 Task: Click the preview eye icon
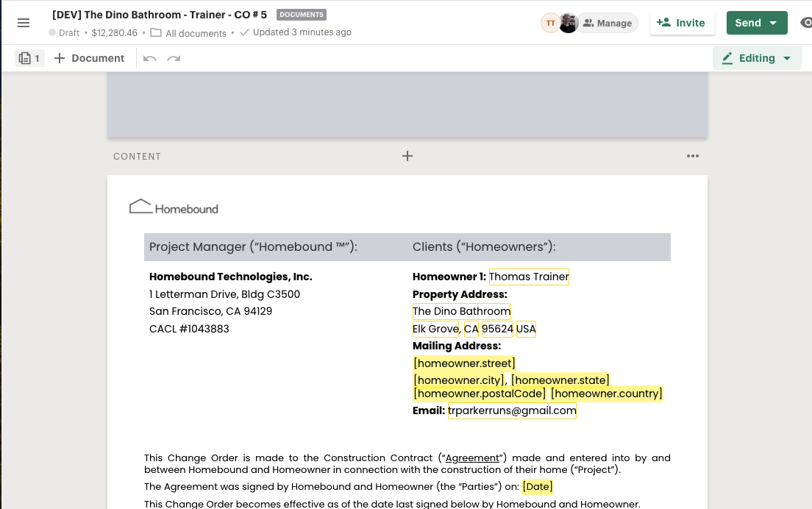[x=806, y=23]
